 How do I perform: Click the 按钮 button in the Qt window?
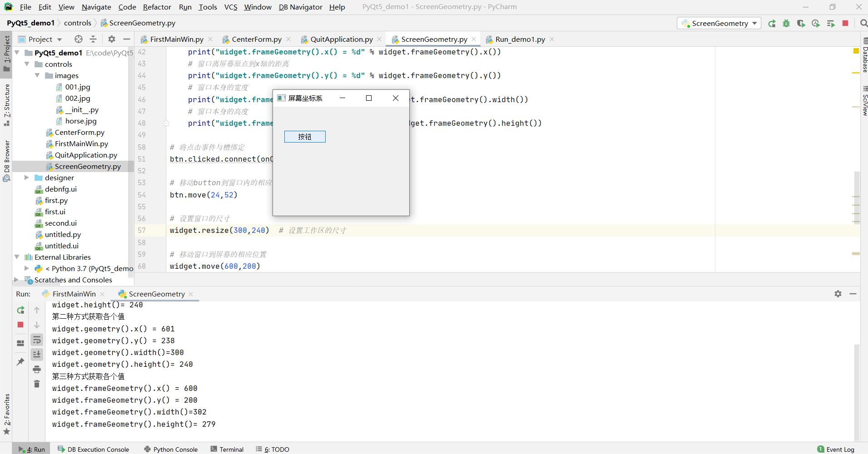(x=305, y=137)
